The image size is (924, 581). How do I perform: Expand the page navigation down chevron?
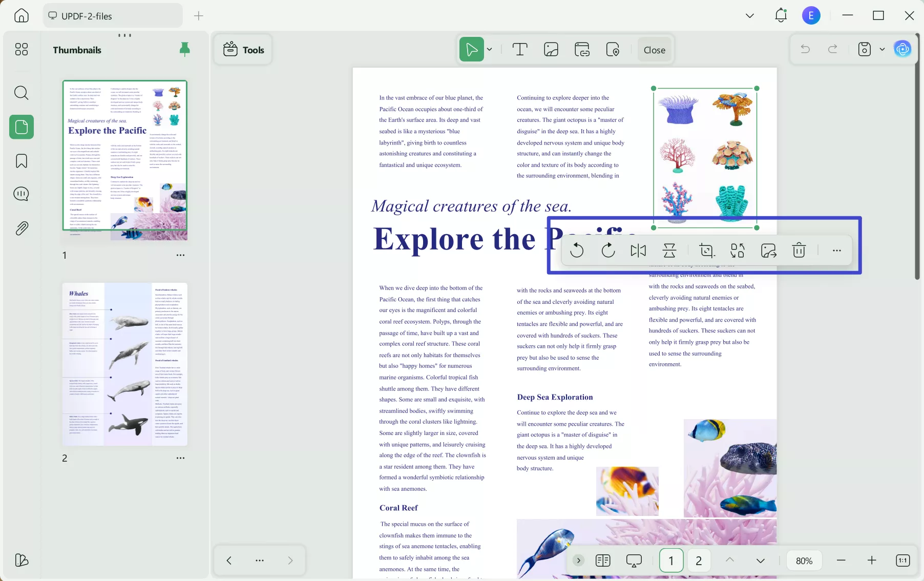point(760,560)
